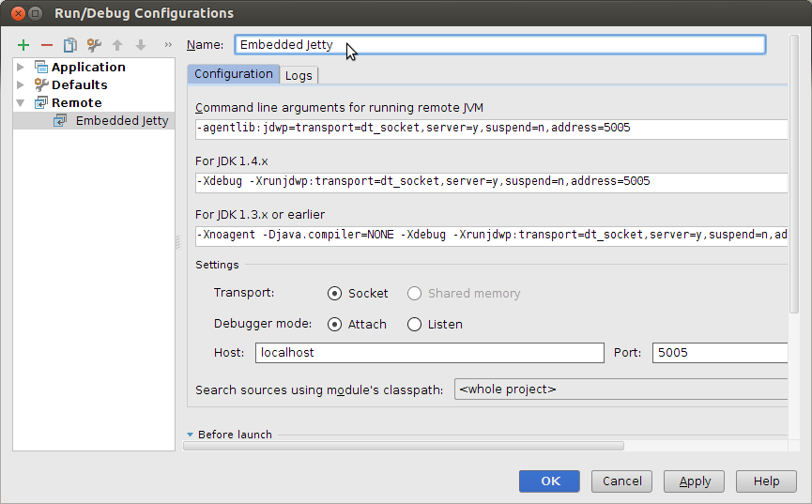Open module classpath whole project dropdown
Viewport: 812px width, 504px height.
point(620,389)
